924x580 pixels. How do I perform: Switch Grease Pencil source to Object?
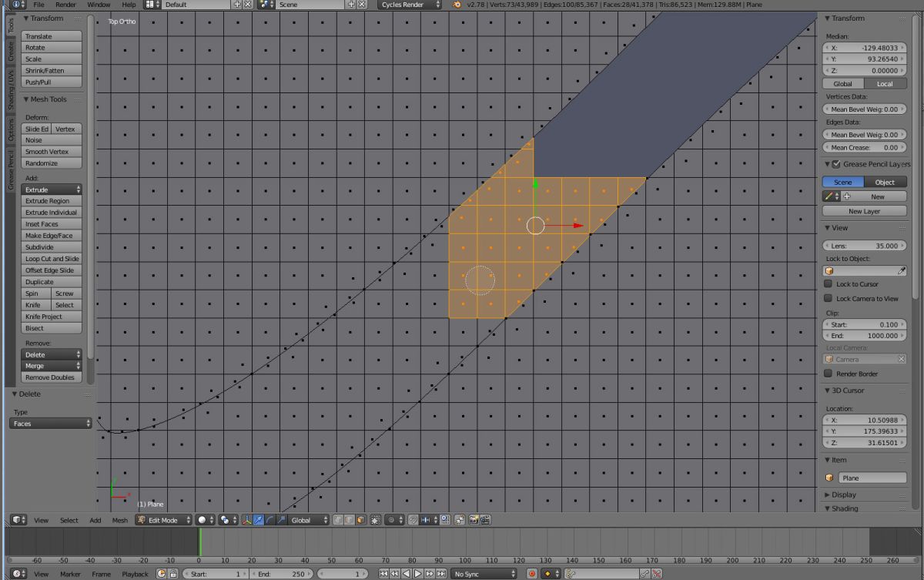885,182
